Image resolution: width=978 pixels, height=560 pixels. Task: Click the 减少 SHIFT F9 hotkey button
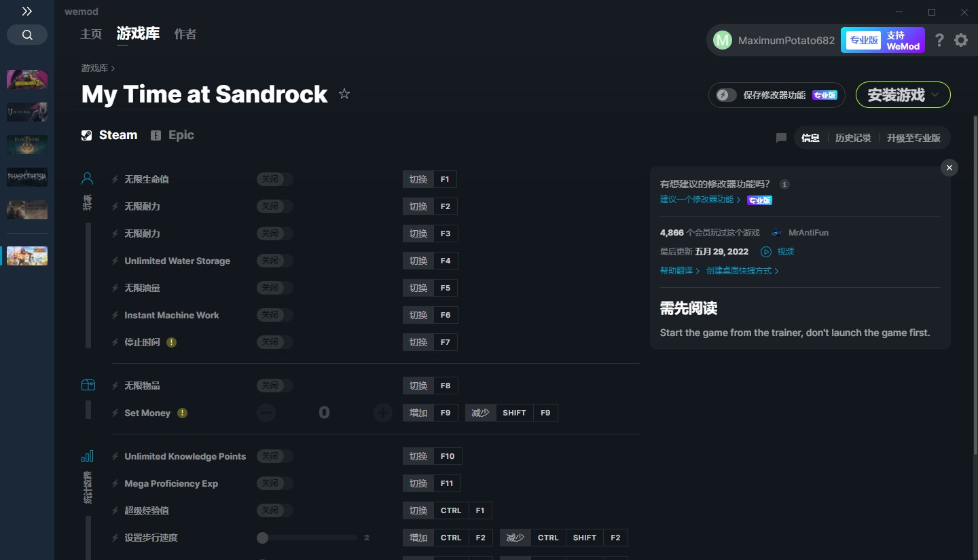pos(511,413)
